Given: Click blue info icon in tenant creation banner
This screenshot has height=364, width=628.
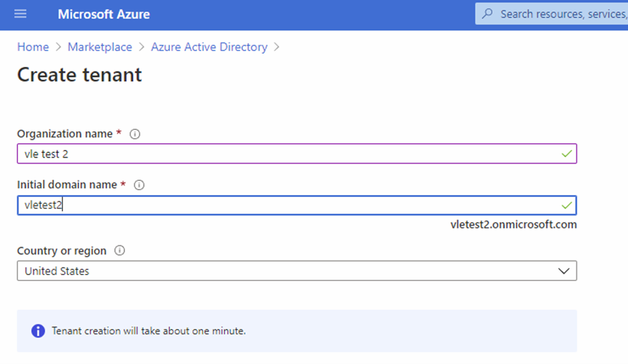Looking at the screenshot, I should (39, 330).
